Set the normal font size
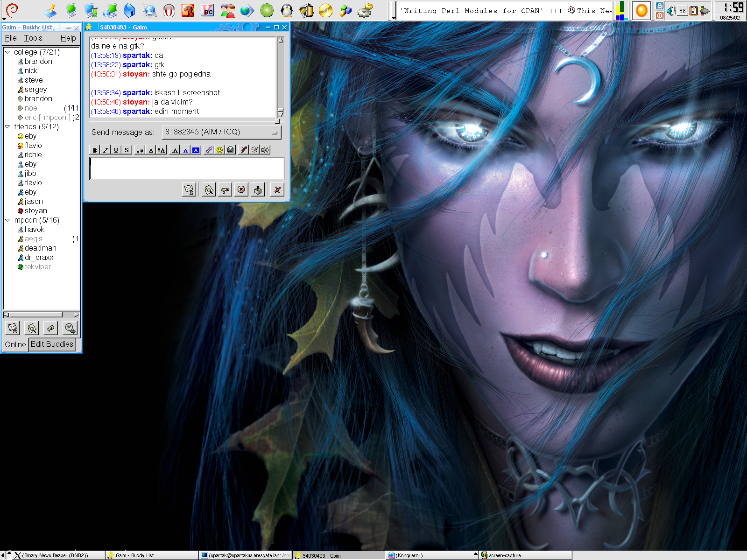This screenshot has height=560, width=747. click(150, 150)
